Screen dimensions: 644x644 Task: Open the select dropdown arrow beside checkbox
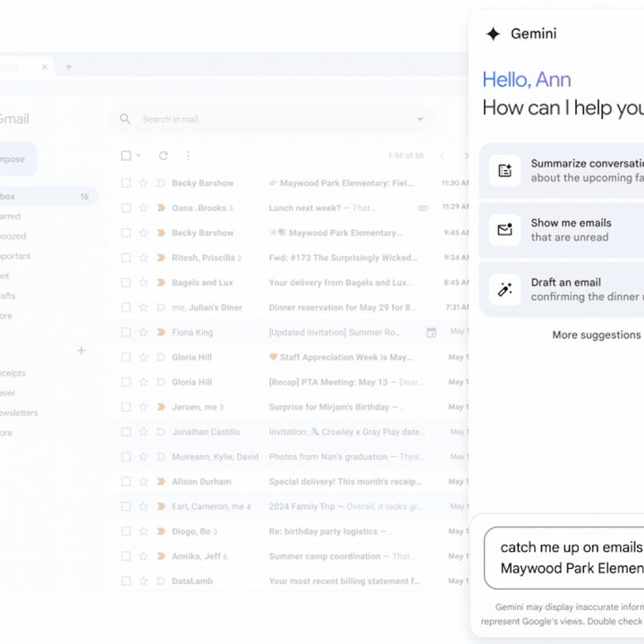(x=139, y=156)
